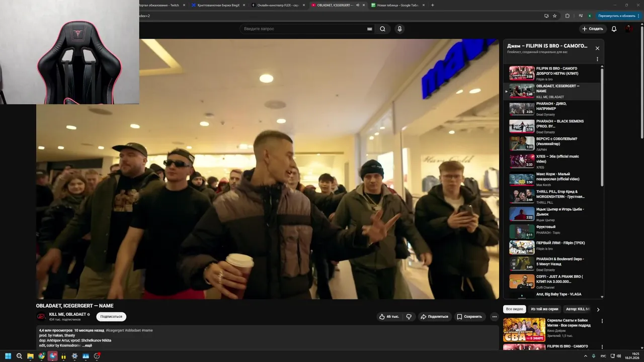Click Перезапустить и обновить in the Chrome toolbar
The width and height of the screenshot is (644, 362).
click(x=616, y=16)
